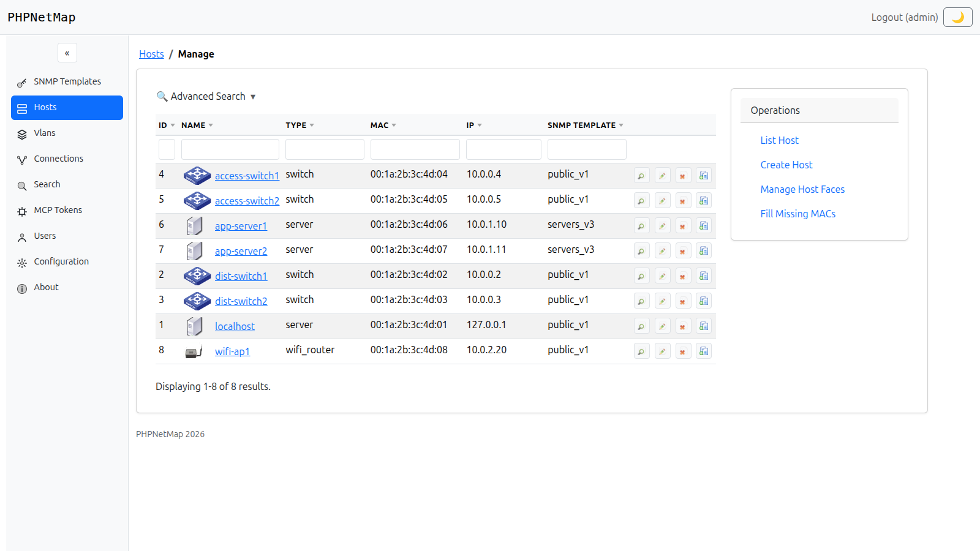Open Configuration in the sidebar
The image size is (980, 551).
tap(67, 261)
